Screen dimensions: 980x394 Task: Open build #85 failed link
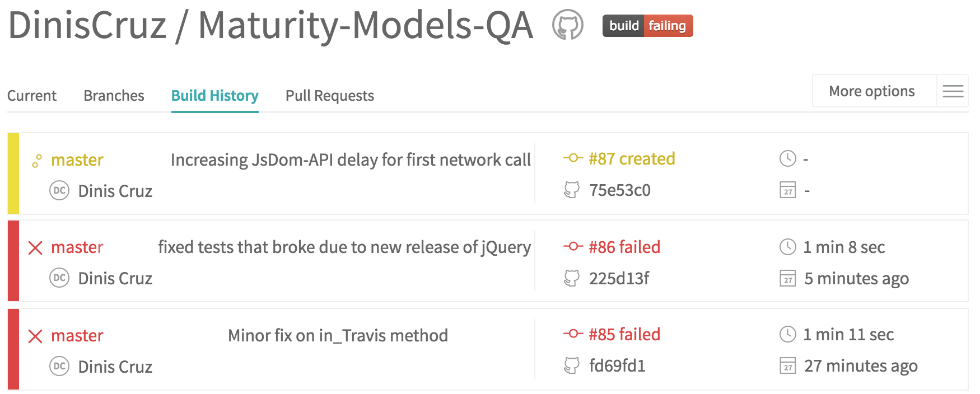(624, 334)
